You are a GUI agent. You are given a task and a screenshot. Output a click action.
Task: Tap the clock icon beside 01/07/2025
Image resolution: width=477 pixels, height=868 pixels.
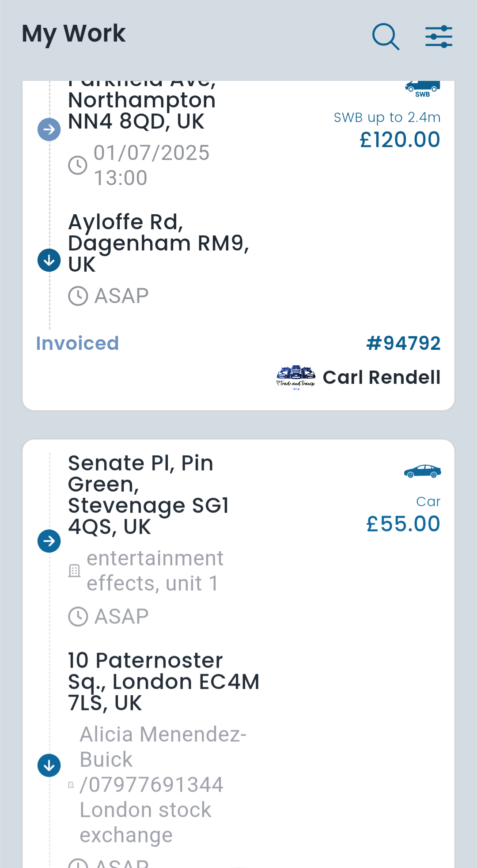coord(78,165)
